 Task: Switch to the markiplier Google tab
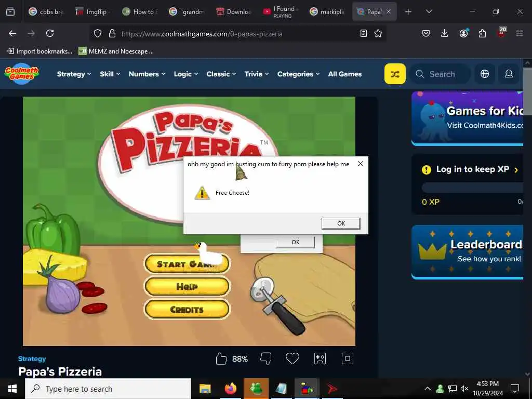click(327, 11)
